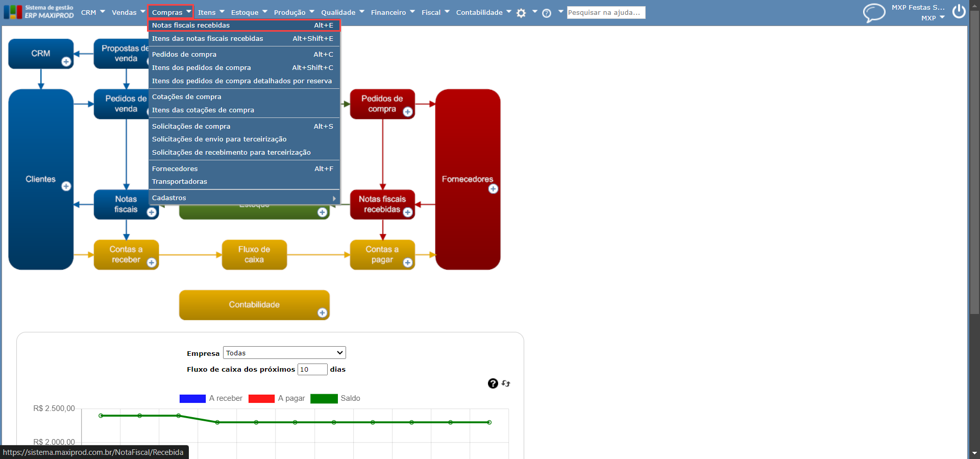
Task: Open the Empresa dropdown showing Todas
Action: [x=284, y=353]
